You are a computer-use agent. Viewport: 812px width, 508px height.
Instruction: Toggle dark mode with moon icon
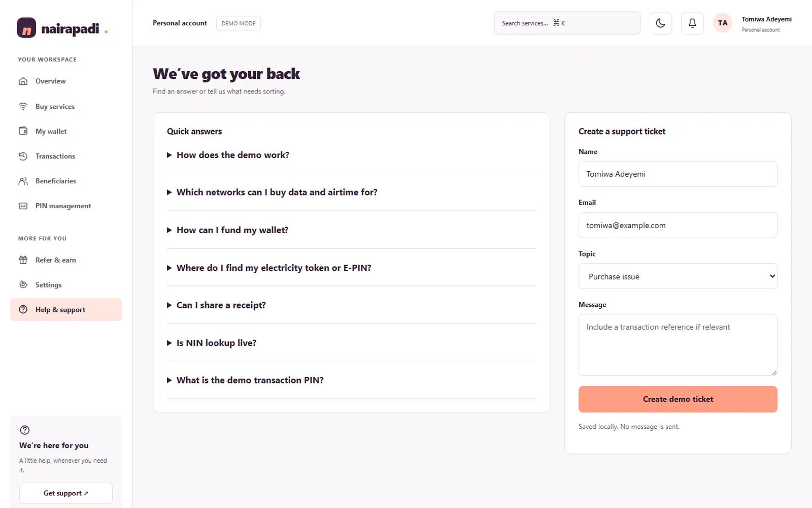pos(661,23)
